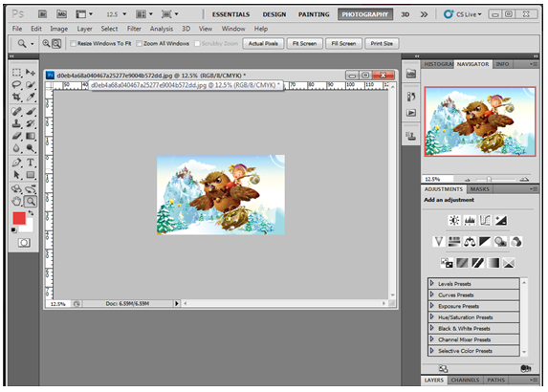
Task: Expand Selective Color Presets list
Action: tap(432, 351)
